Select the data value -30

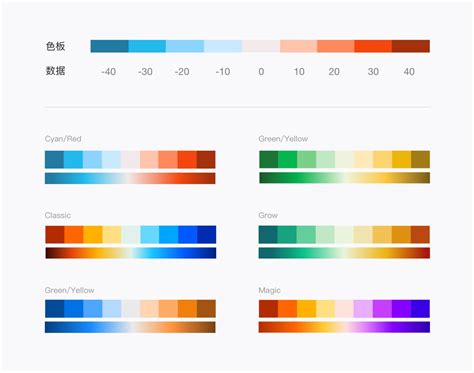pos(145,72)
